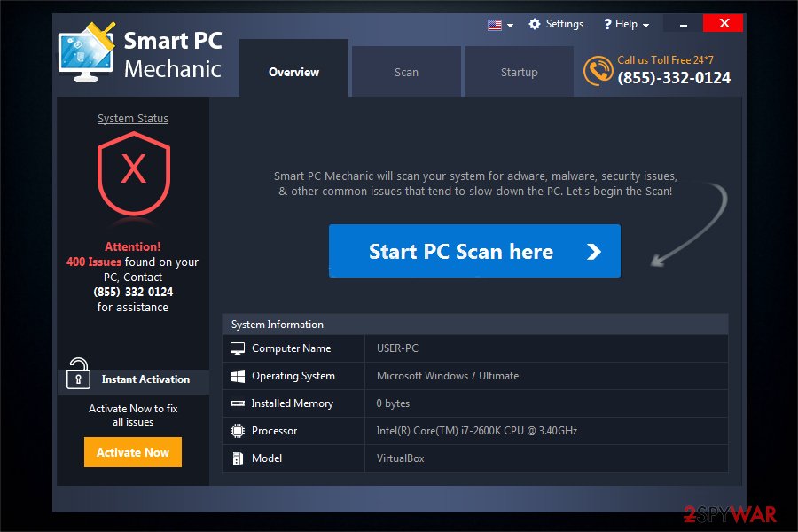798x532 pixels.
Task: Select the VirtualBox model value
Action: click(x=401, y=458)
